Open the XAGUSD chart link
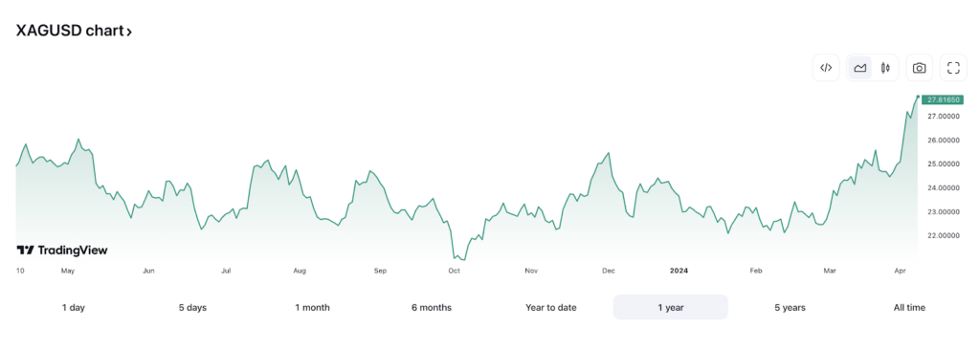Screen dimensions: 980x349 click(74, 31)
